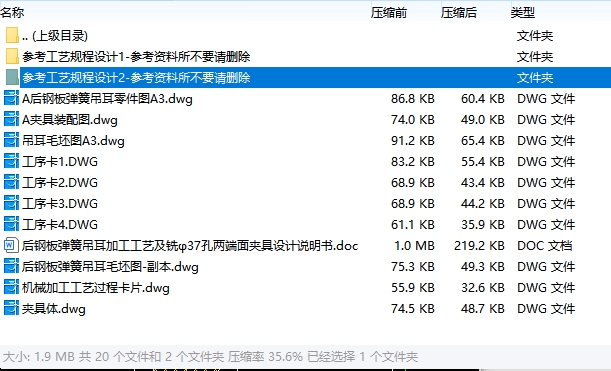Select file A夹具装配图.dwg
611x371 pixels.
click(70, 120)
